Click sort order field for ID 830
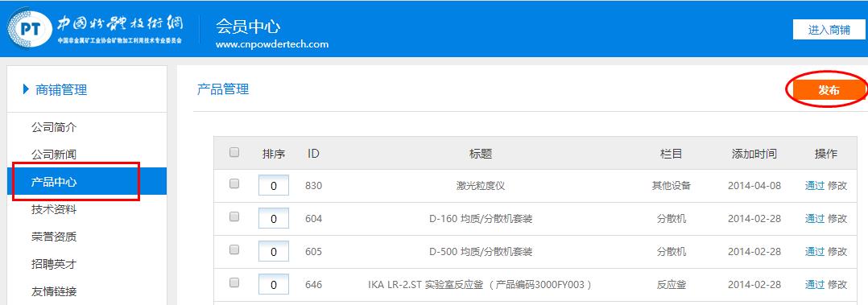This screenshot has height=305, width=868. [274, 186]
